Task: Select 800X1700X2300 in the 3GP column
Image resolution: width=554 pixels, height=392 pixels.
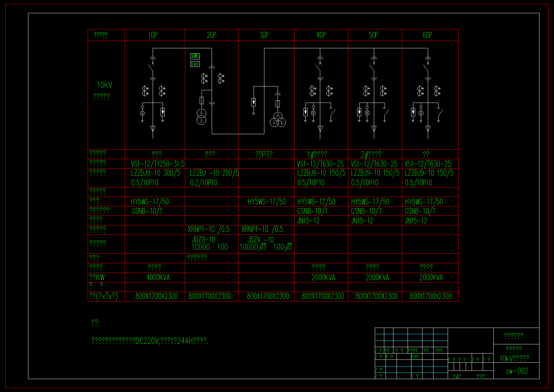Action: pos(268,296)
